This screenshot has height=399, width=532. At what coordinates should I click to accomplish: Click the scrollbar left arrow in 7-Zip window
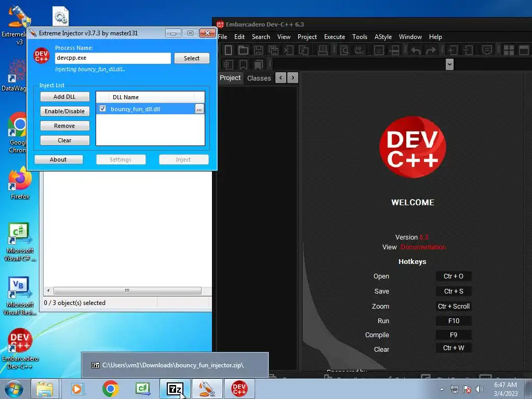click(48, 291)
